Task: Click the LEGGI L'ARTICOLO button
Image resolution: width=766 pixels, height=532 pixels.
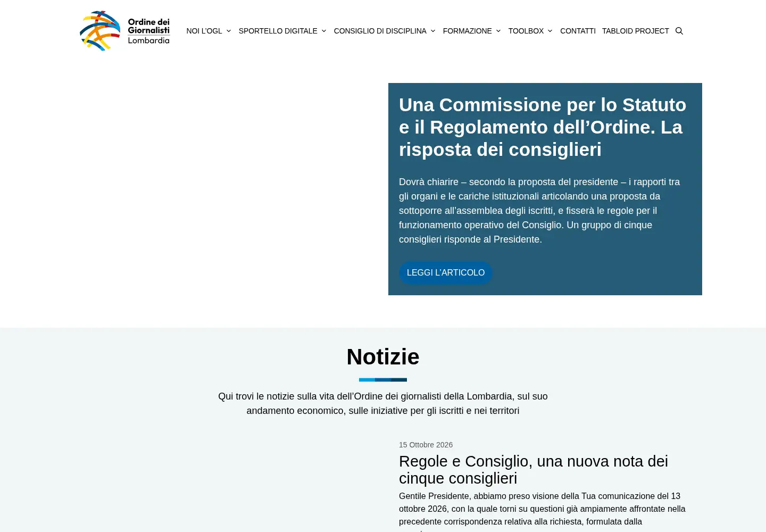Action: (446, 272)
